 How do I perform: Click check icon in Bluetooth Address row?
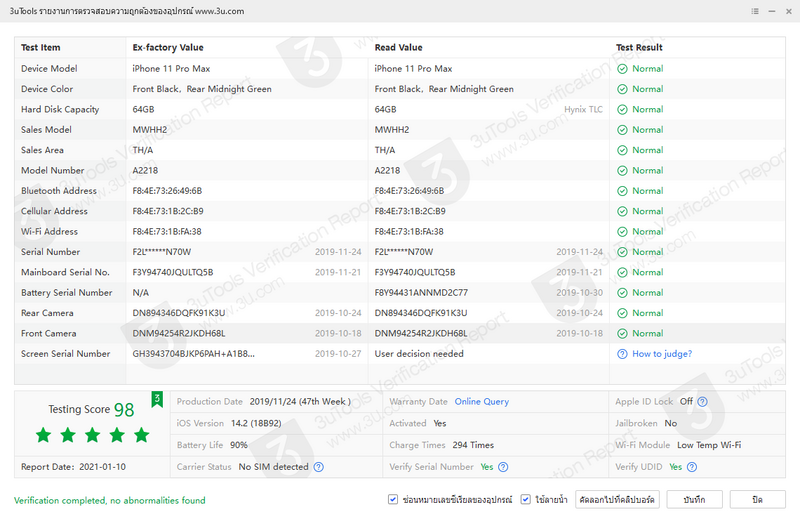click(x=622, y=191)
